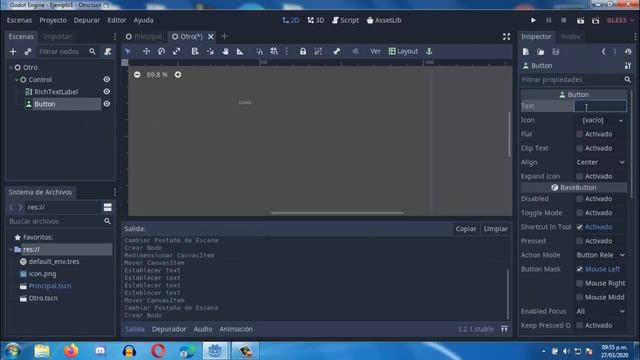Click the Copiar output button
Image resolution: width=640 pixels, height=360 pixels.
466,229
